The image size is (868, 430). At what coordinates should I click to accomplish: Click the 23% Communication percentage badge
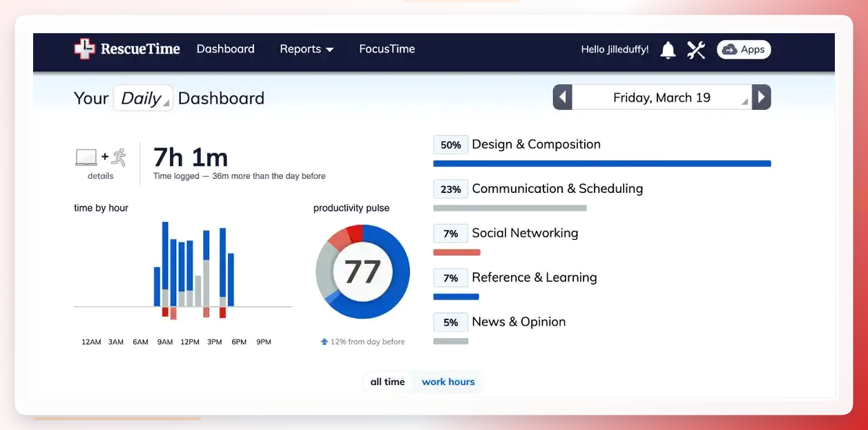coord(451,189)
